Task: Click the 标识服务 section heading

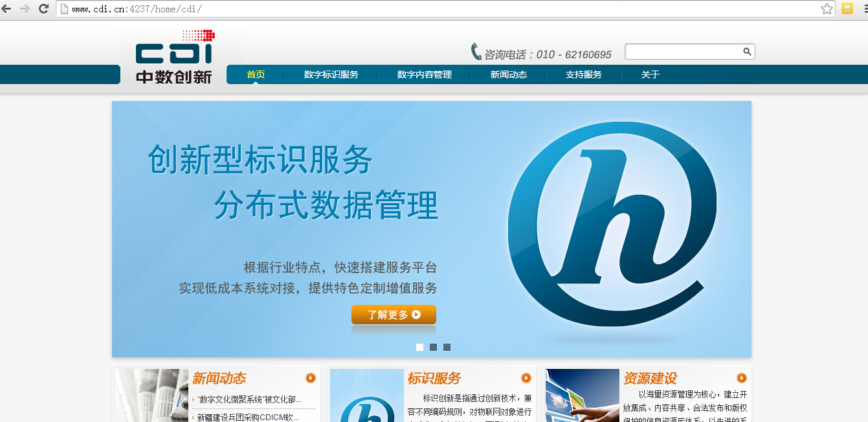Action: click(434, 378)
